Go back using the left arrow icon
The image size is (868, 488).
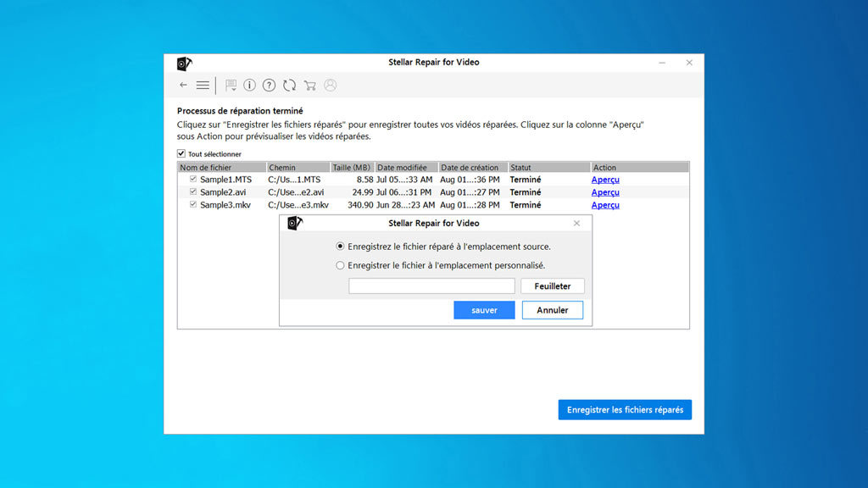click(x=183, y=86)
